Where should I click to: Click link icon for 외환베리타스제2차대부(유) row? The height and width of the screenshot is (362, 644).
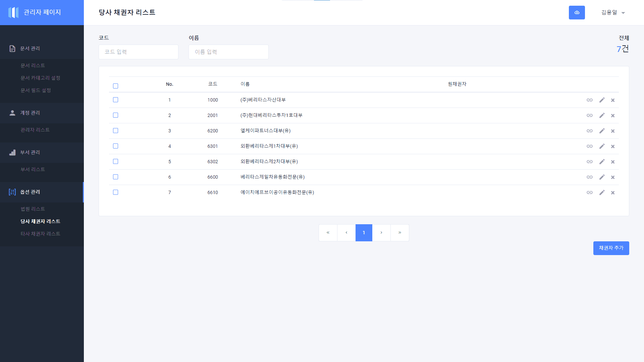pyautogui.click(x=589, y=162)
